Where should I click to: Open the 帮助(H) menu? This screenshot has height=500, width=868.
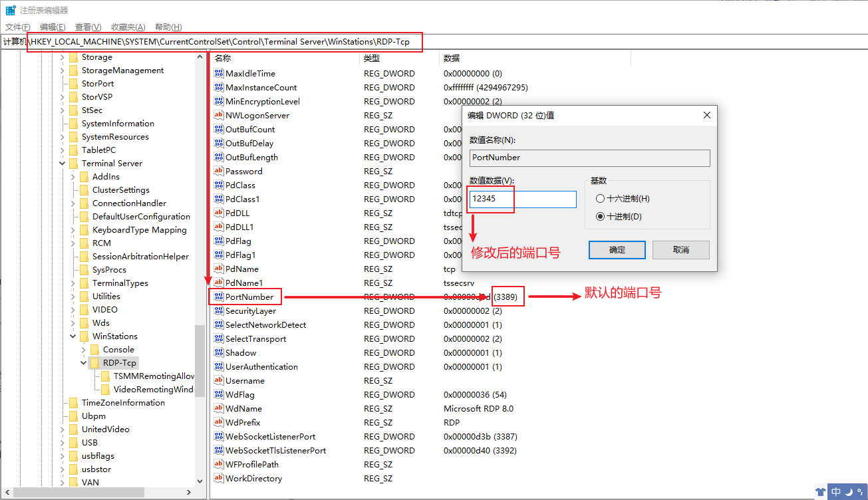click(168, 27)
